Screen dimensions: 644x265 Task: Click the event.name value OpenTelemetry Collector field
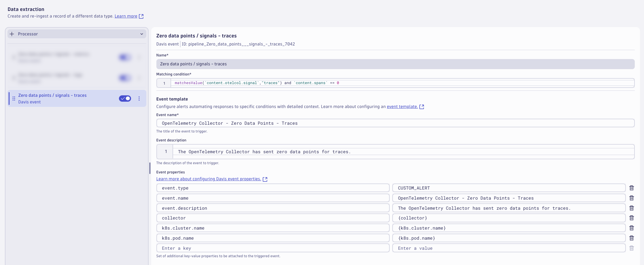click(x=509, y=198)
